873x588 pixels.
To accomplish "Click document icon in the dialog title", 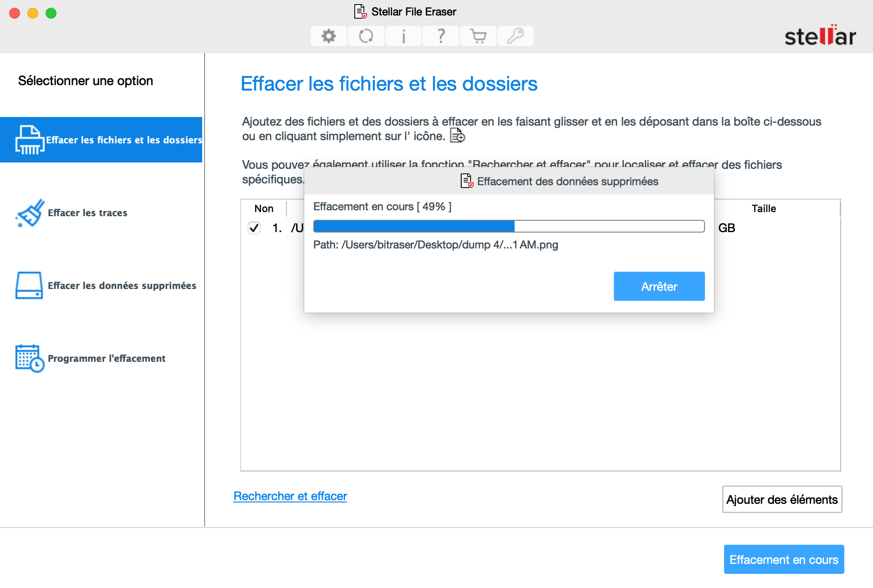I will [x=467, y=181].
